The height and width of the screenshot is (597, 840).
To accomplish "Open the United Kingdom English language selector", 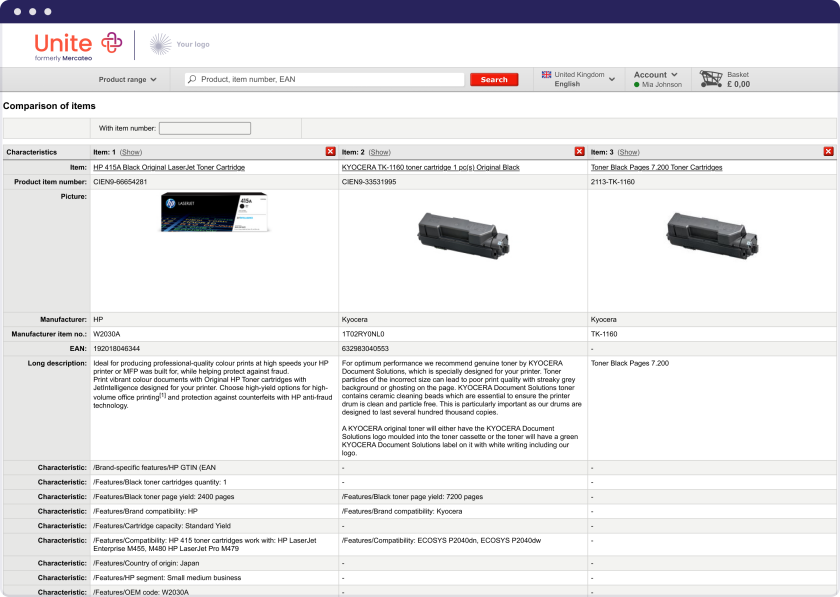I will 578,79.
